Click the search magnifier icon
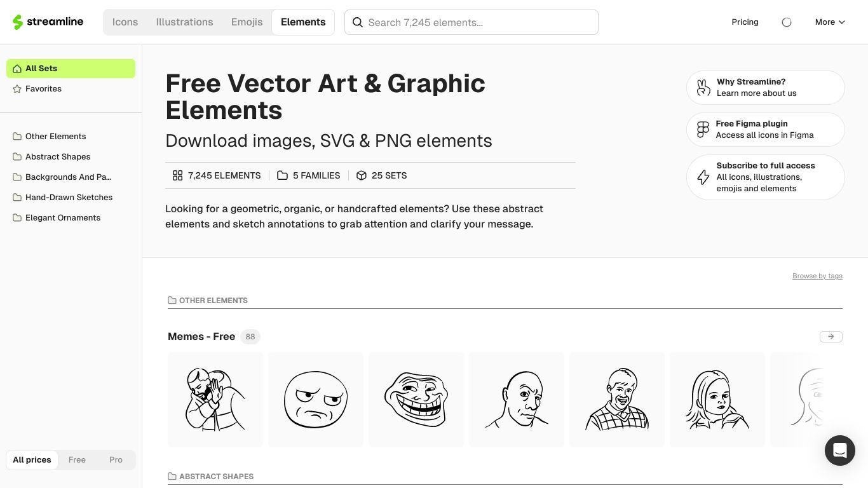Image resolution: width=868 pixels, height=488 pixels. click(358, 22)
